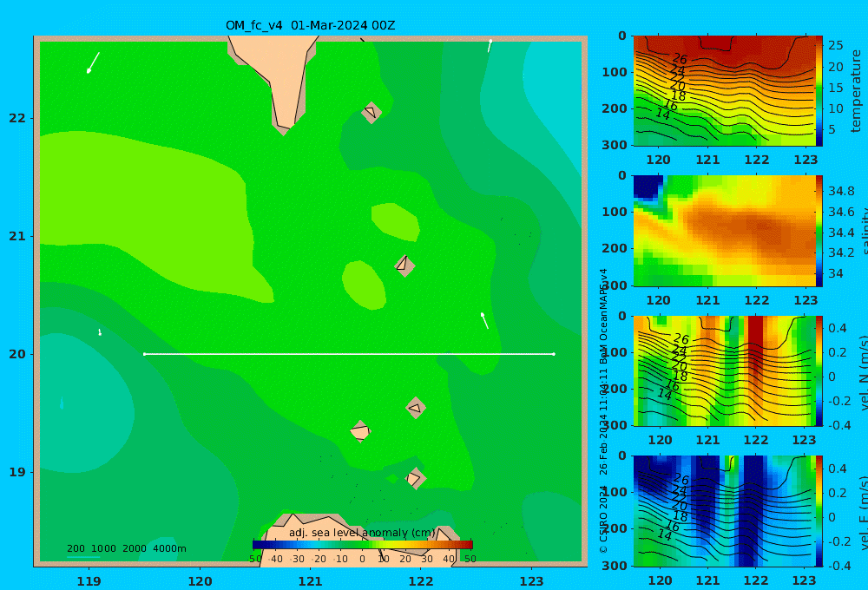The width and height of the screenshot is (868, 590).
Task: Click the western endpoint of the transect line
Action: pos(144,354)
